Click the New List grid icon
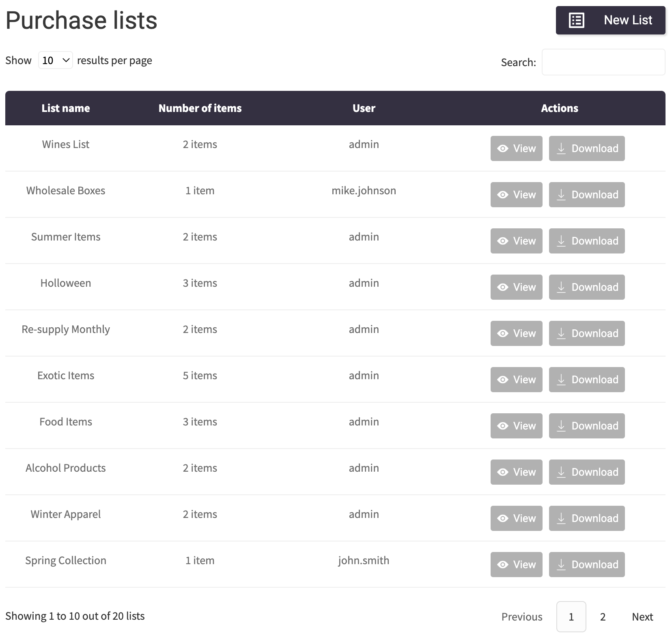Screen dimensions: 672x640 [x=577, y=20]
